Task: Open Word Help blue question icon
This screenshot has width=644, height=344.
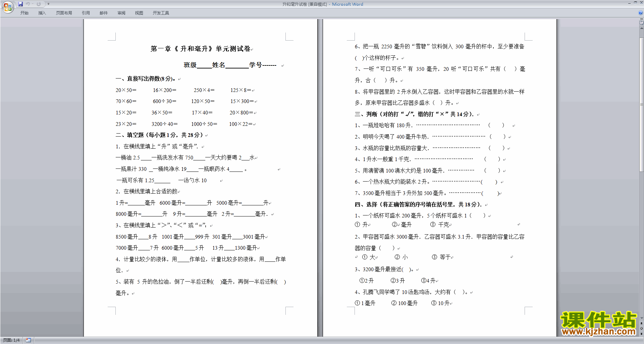Action: [641, 13]
